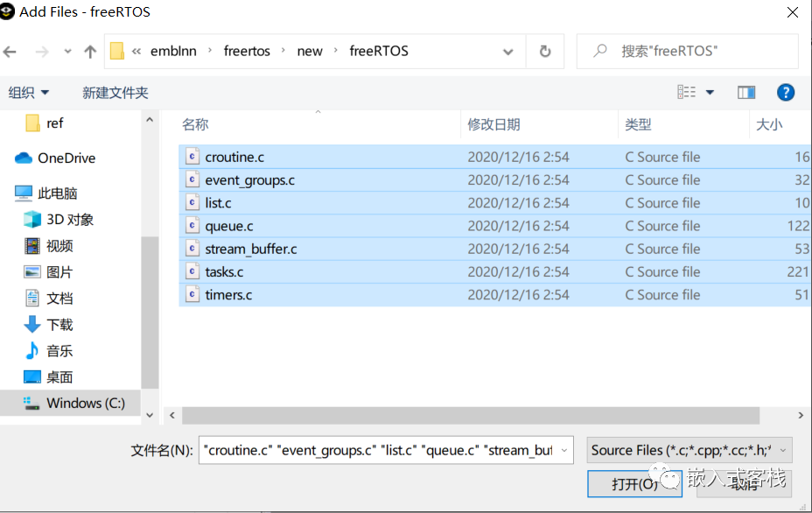Open the help button
This screenshot has width=812, height=513.
[x=786, y=92]
